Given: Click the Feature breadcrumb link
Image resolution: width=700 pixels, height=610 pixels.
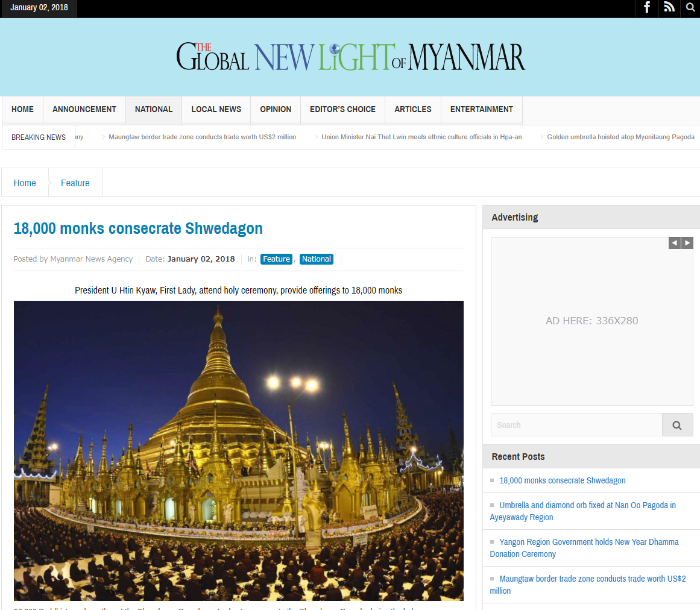Looking at the screenshot, I should [75, 183].
